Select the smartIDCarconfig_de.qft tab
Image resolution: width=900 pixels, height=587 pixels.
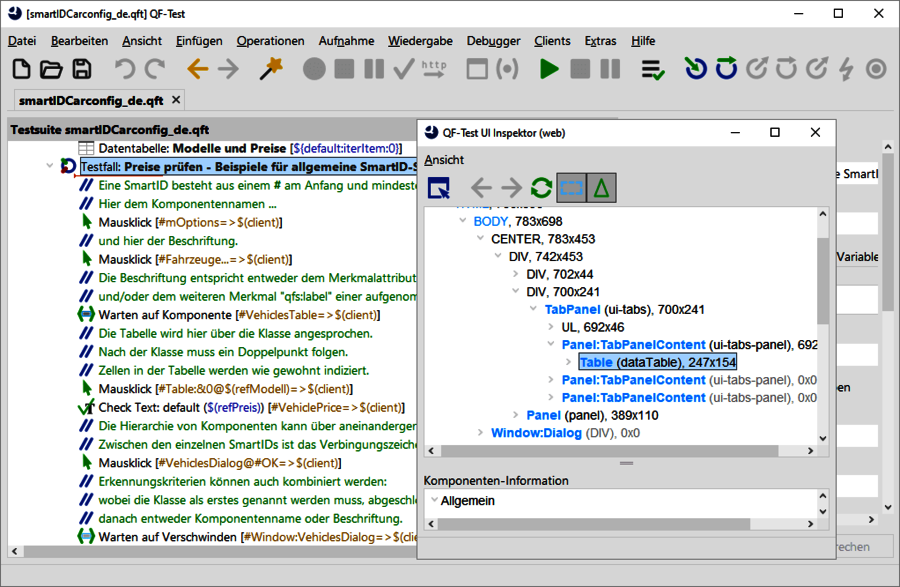[x=91, y=100]
